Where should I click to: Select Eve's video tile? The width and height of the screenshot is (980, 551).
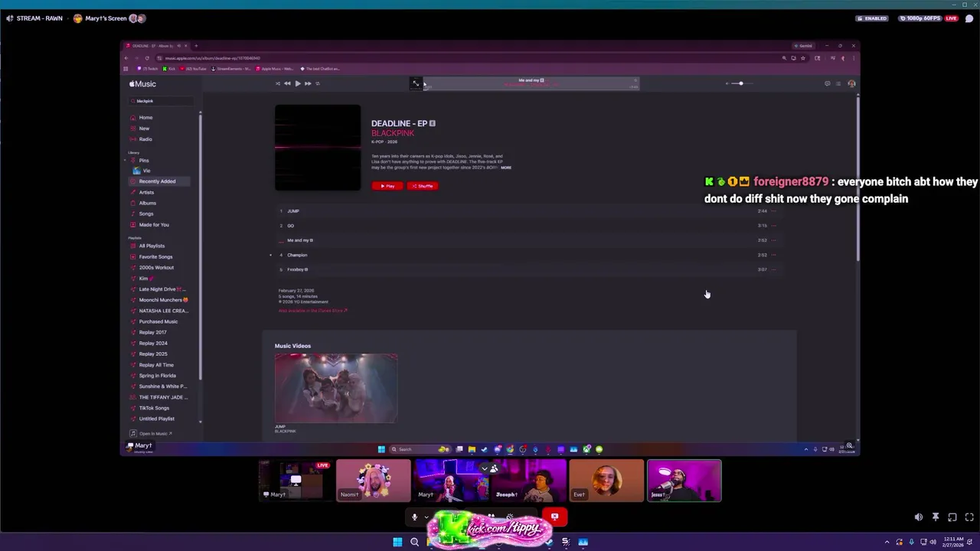point(606,481)
